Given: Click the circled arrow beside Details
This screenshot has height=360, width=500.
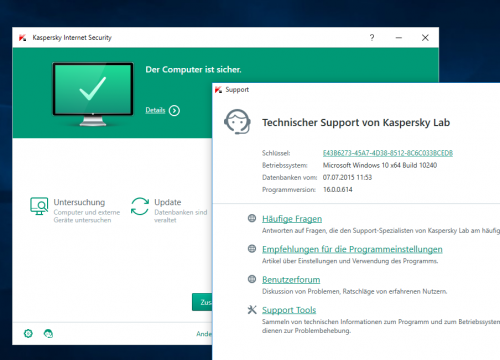Looking at the screenshot, I should 174,110.
